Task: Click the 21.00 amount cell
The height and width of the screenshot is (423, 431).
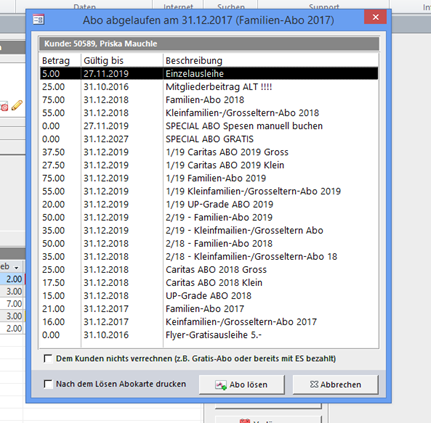Action: point(53,309)
